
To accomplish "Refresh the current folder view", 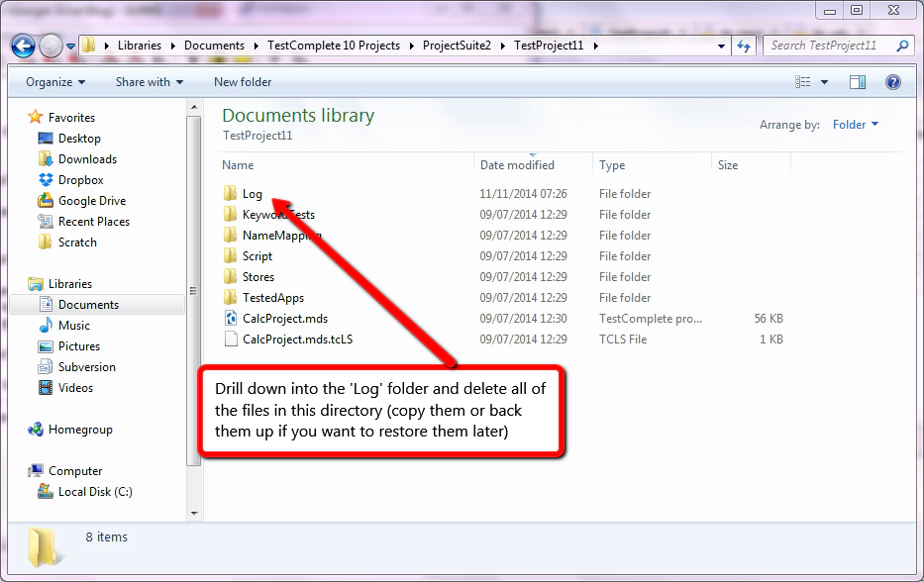I will point(743,45).
